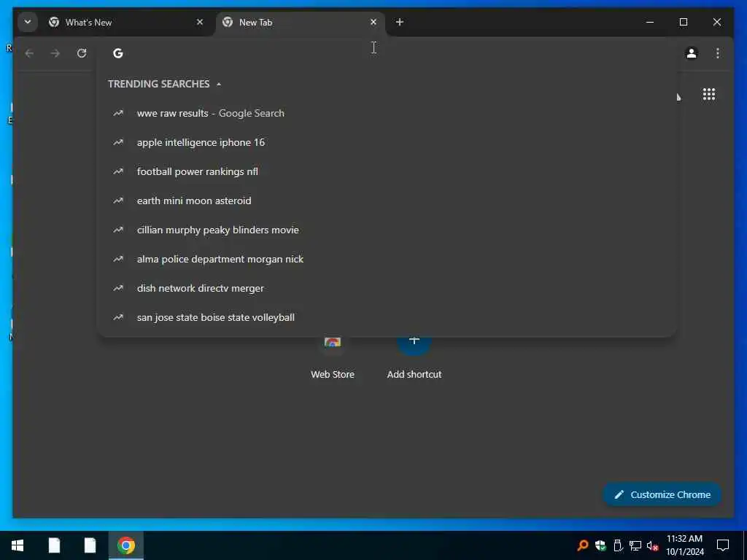This screenshot has height=560, width=747.
Task: Maximize the Chrome window
Action: point(683,22)
